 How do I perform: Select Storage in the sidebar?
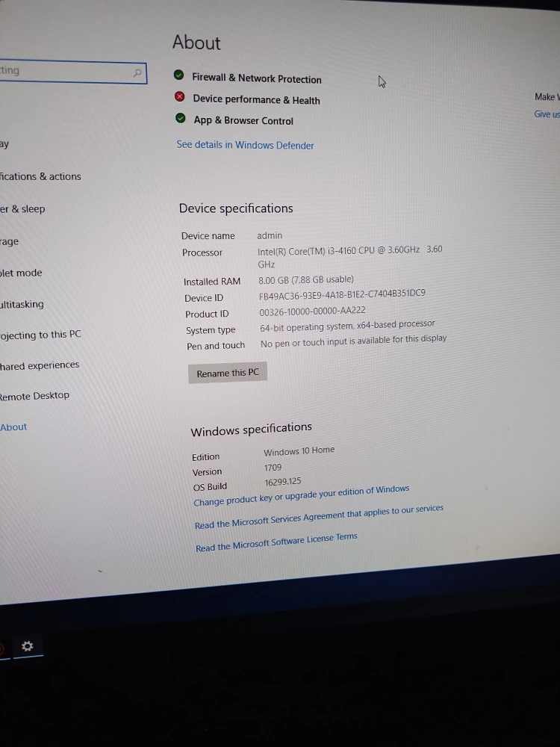pos(9,241)
